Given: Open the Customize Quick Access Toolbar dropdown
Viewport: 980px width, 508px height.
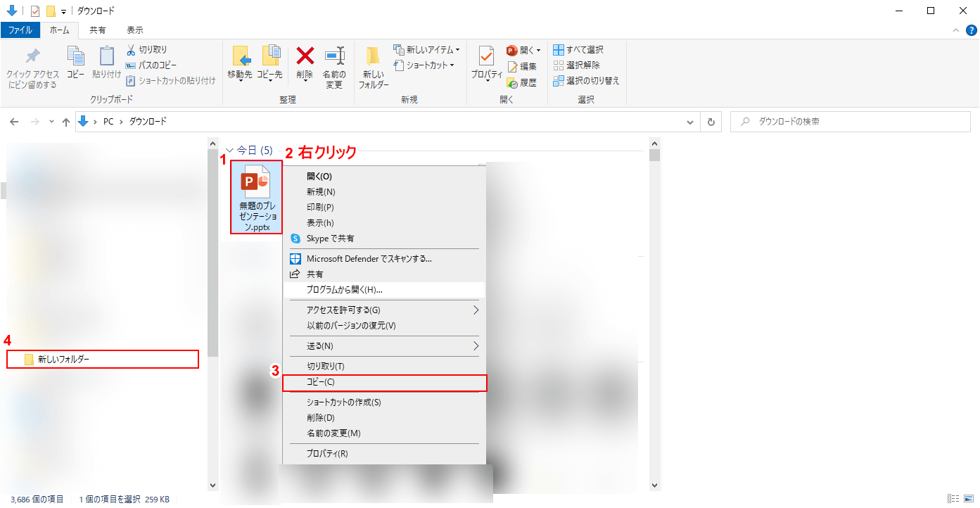Looking at the screenshot, I should coord(63,11).
